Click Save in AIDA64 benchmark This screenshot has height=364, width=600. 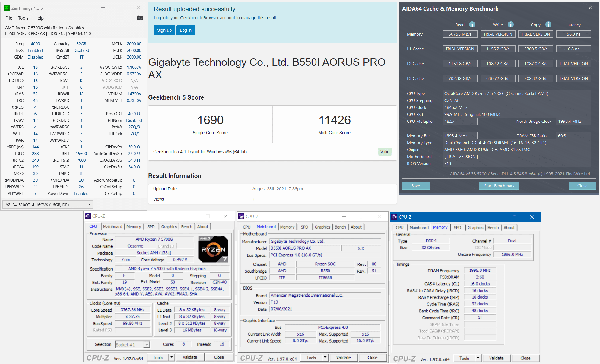point(416,186)
